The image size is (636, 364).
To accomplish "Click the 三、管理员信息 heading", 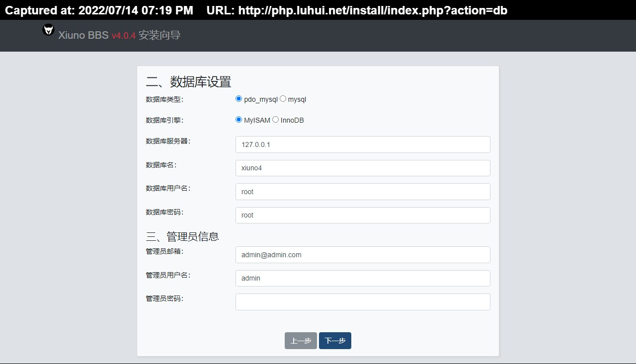I will (182, 236).
